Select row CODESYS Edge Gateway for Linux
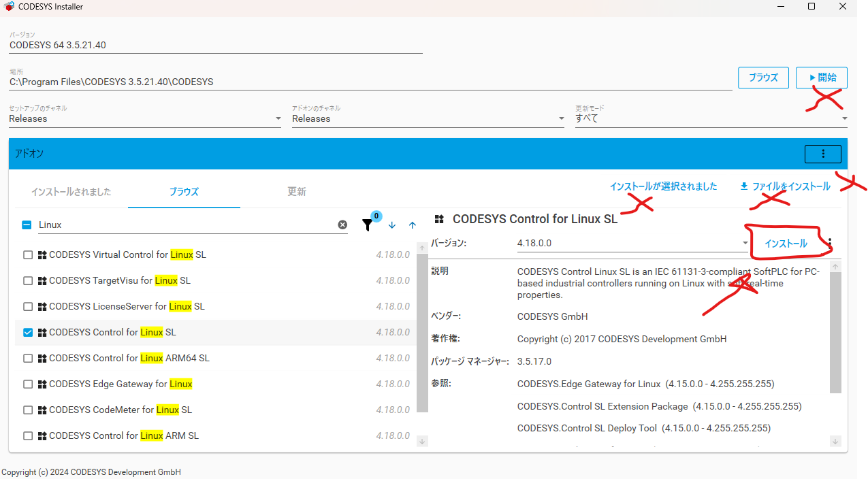Viewport: 868px width, 479px height. (x=216, y=384)
